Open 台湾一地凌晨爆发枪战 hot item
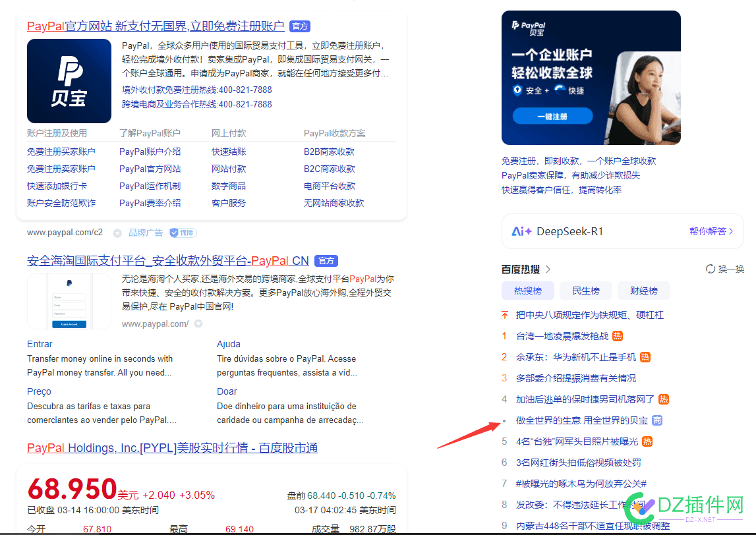 562,336
